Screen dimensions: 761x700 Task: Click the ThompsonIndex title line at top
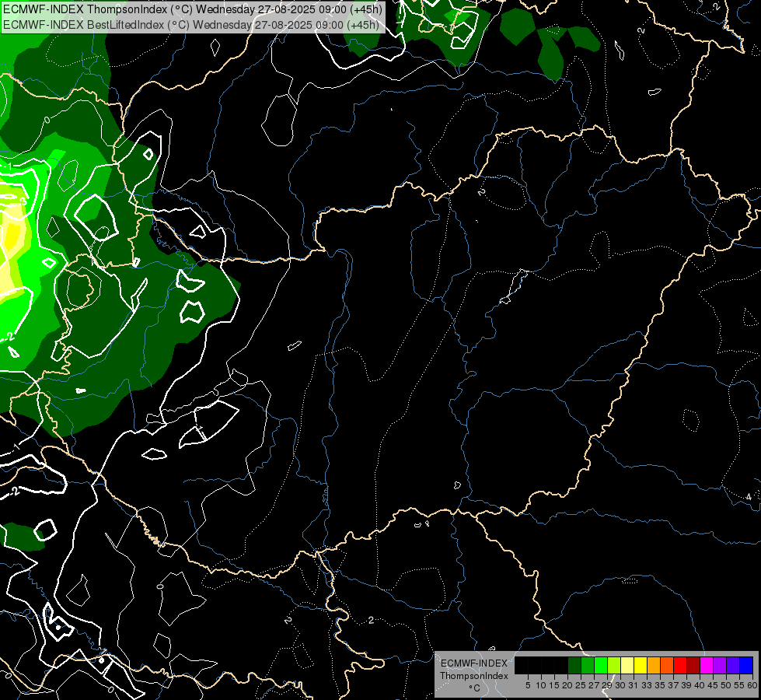[x=192, y=9]
